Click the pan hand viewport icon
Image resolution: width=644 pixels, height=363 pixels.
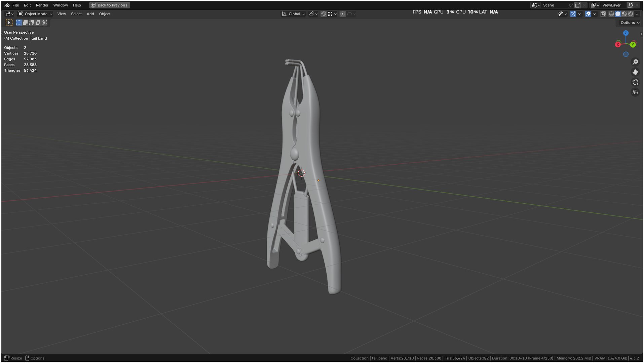pyautogui.click(x=635, y=72)
